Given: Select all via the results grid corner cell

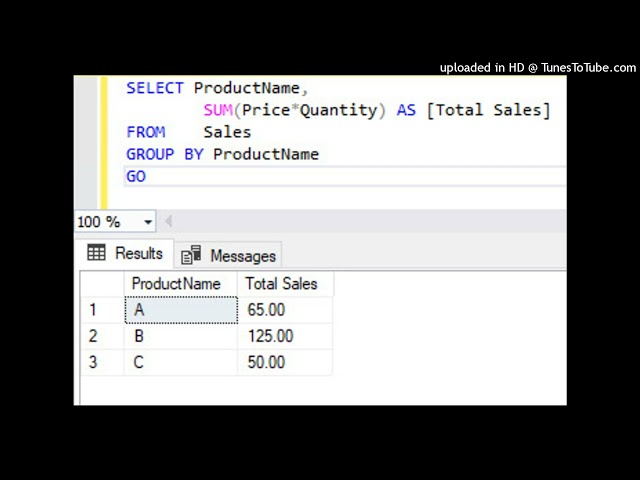Looking at the screenshot, I should (x=102, y=284).
